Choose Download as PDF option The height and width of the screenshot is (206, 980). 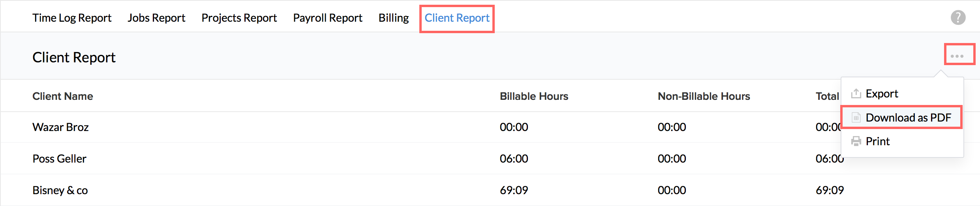pyautogui.click(x=902, y=117)
